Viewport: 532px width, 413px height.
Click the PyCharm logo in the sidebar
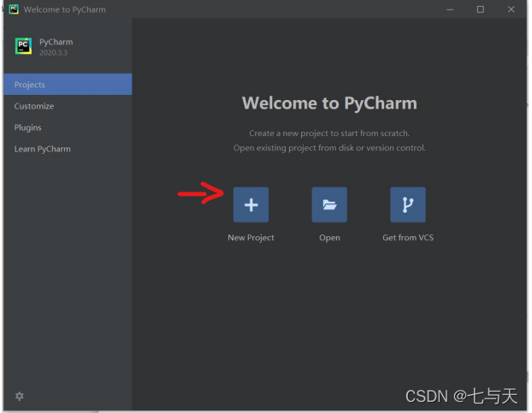pyautogui.click(x=23, y=46)
